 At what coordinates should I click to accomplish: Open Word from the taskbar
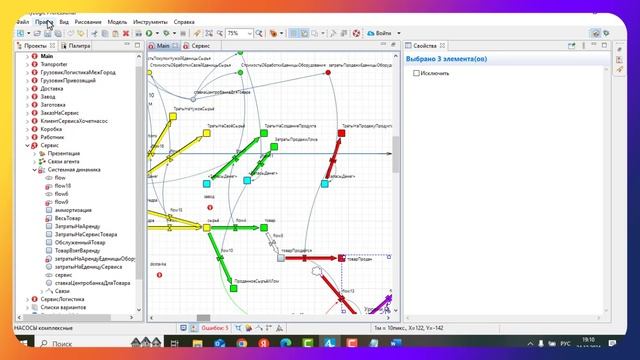tap(396, 343)
